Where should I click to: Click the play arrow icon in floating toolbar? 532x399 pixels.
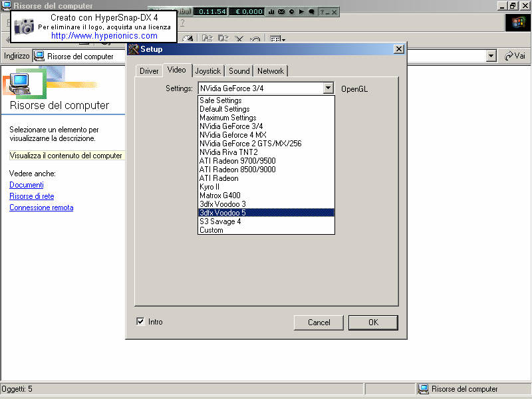click(301, 11)
